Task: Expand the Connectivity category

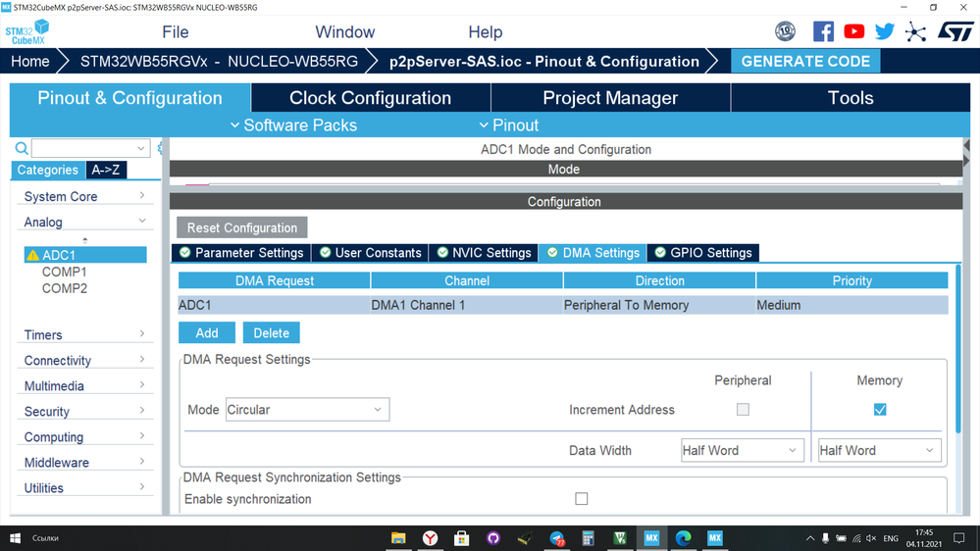Action: point(85,360)
